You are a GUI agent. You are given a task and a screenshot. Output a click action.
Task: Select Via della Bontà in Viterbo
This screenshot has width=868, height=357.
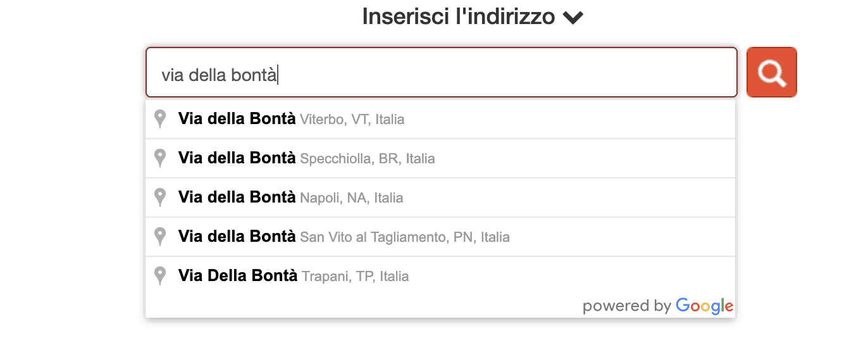237,119
